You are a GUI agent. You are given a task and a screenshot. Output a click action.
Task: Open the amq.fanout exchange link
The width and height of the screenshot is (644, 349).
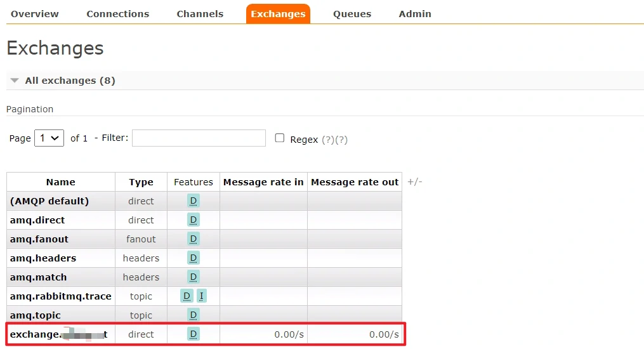39,239
